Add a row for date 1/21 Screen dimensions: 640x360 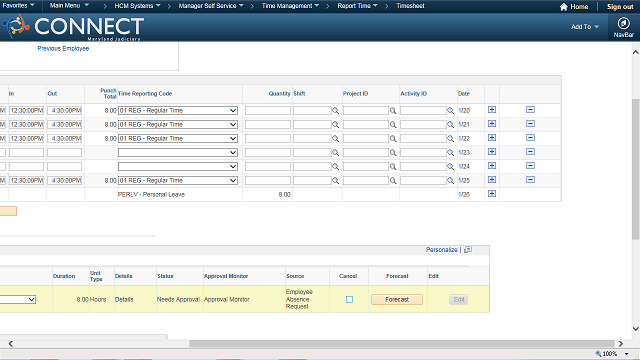(x=492, y=124)
